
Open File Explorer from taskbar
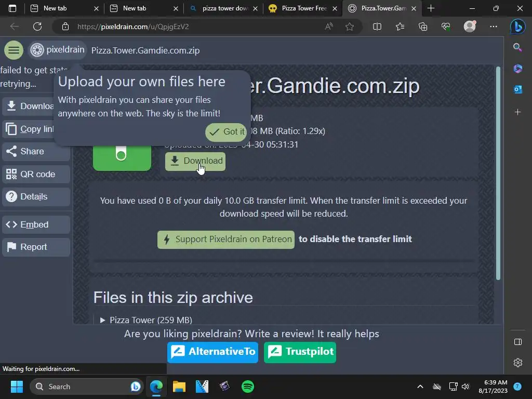coord(179,387)
